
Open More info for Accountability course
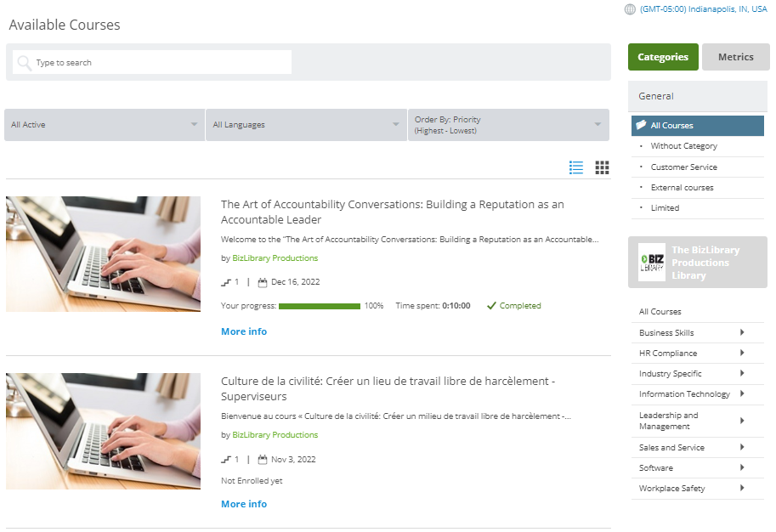pos(244,331)
